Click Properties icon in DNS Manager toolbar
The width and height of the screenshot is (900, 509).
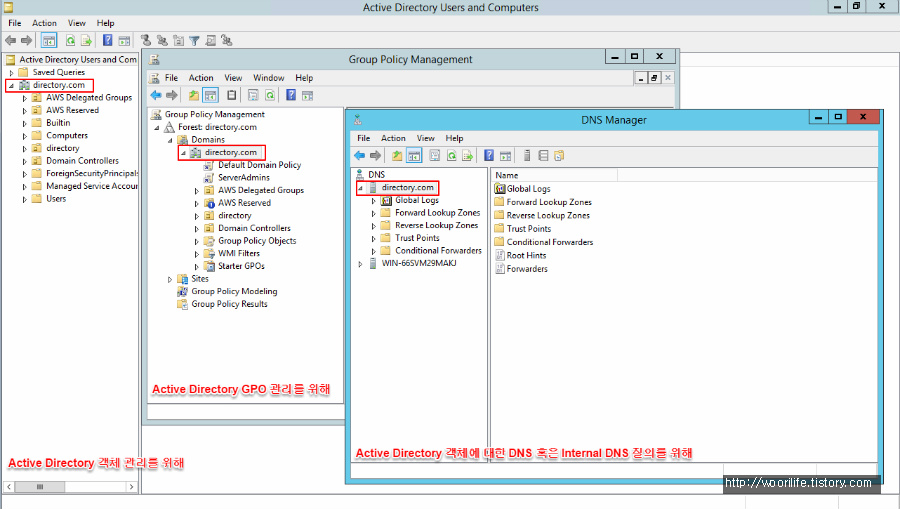(x=435, y=156)
